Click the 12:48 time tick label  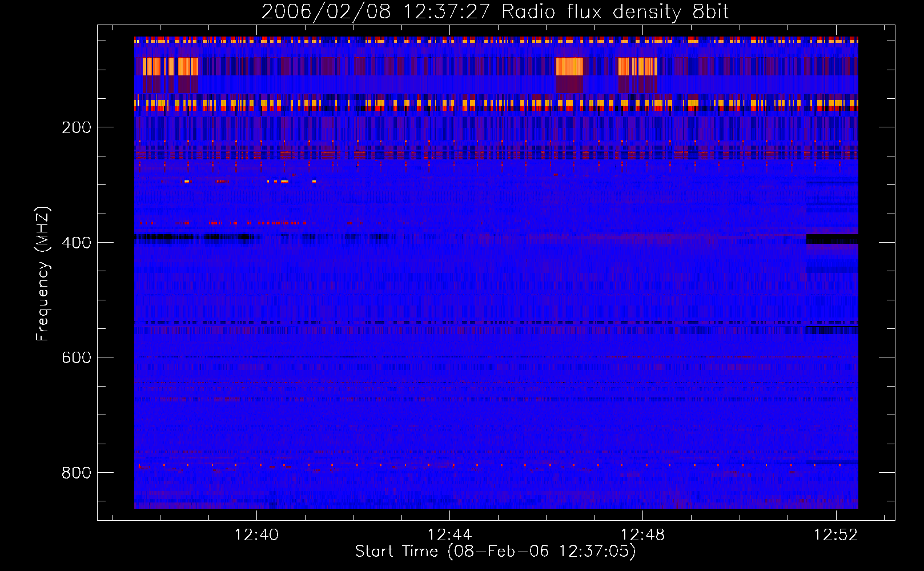click(x=642, y=534)
